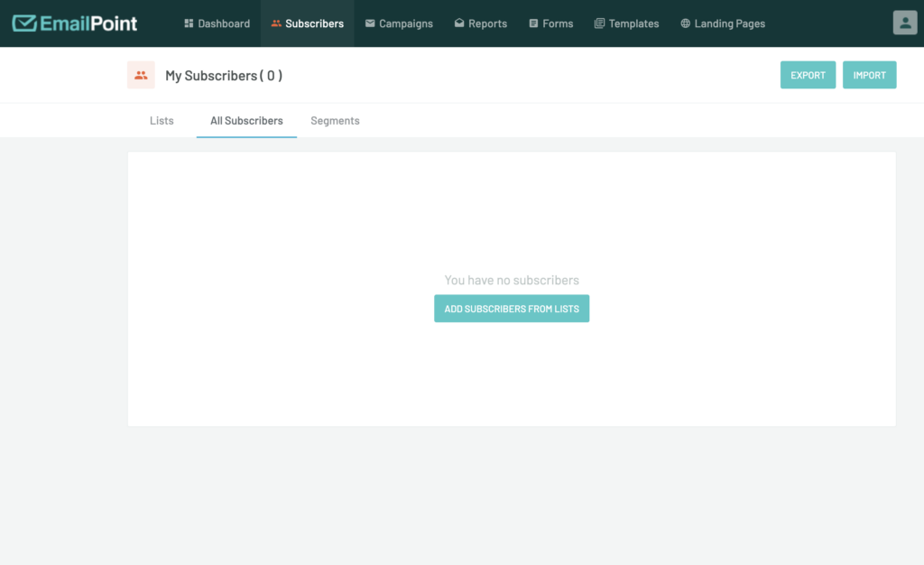Open Reports via its text label
The image size is (924, 565).
487,23
